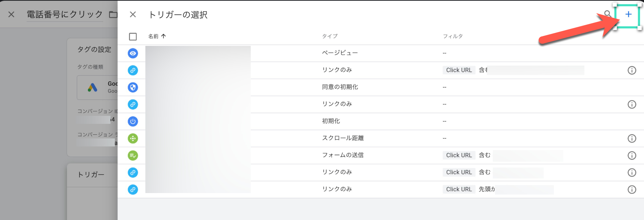Close the トリガーの選択 panel
Image resolution: width=644 pixels, height=220 pixels.
coord(133,15)
